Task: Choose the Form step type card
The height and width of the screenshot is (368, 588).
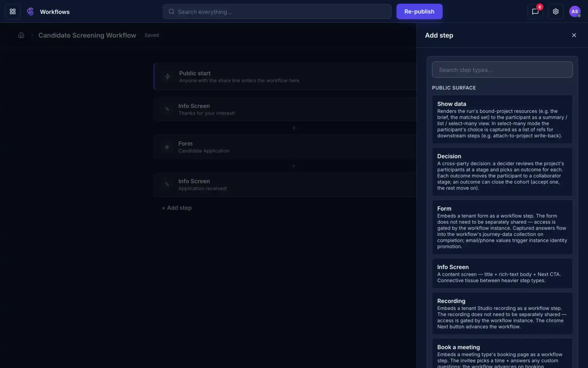Action: coord(502,227)
